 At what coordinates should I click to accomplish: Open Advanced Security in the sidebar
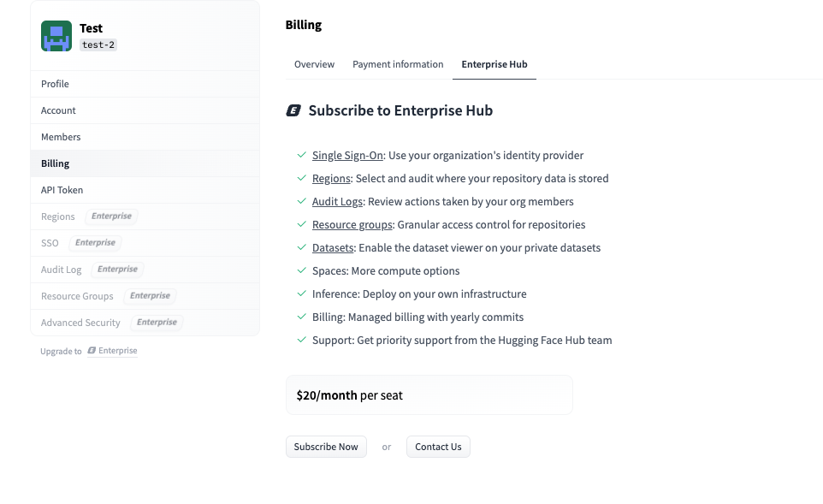[x=80, y=323]
